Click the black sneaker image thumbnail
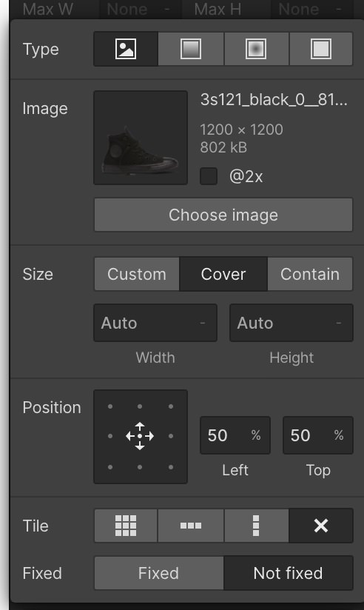This screenshot has height=610, width=364. tap(141, 138)
